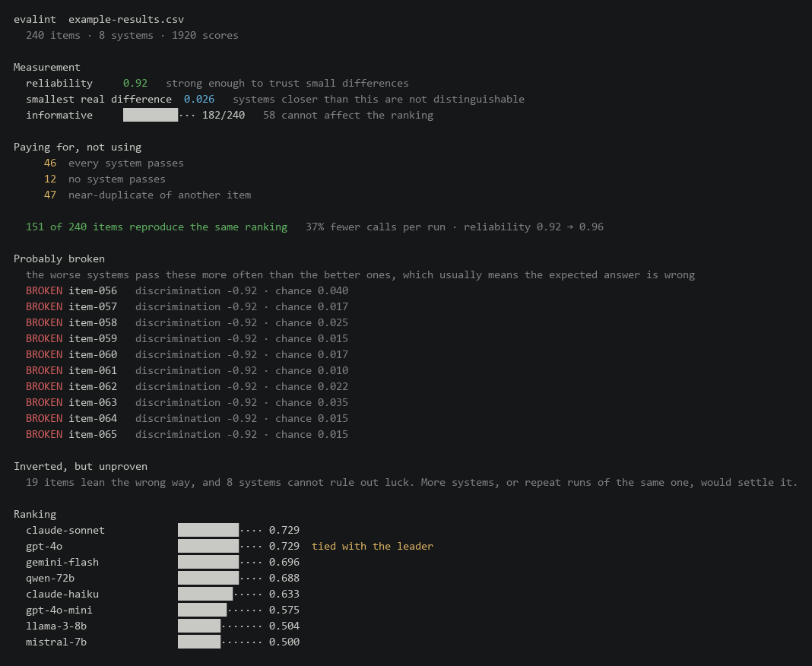812x666 pixels.
Task: Click the gemini-flash score 0.696
Action: click(x=284, y=563)
